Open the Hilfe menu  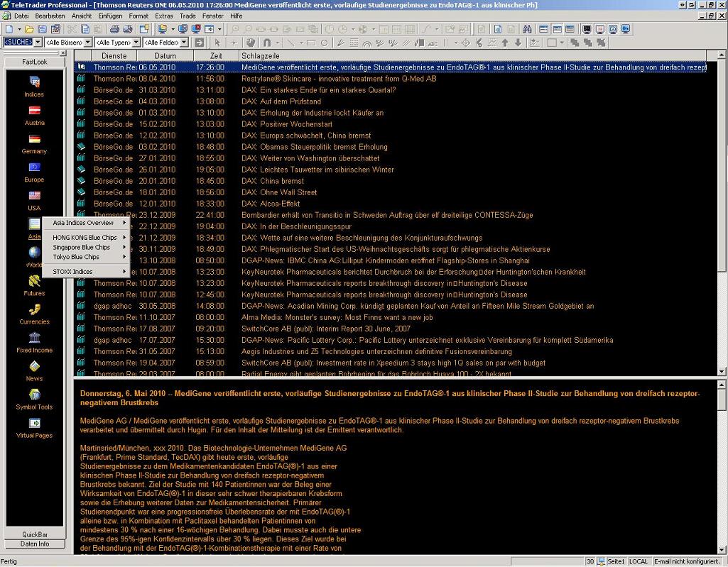tap(236, 16)
